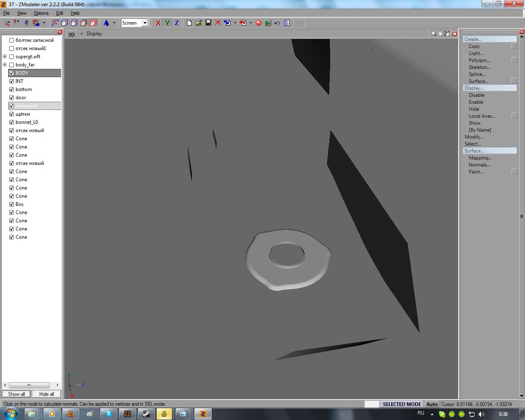Image resolution: width=525 pixels, height=420 pixels.
Task: Click the Normals... command
Action: (x=479, y=165)
